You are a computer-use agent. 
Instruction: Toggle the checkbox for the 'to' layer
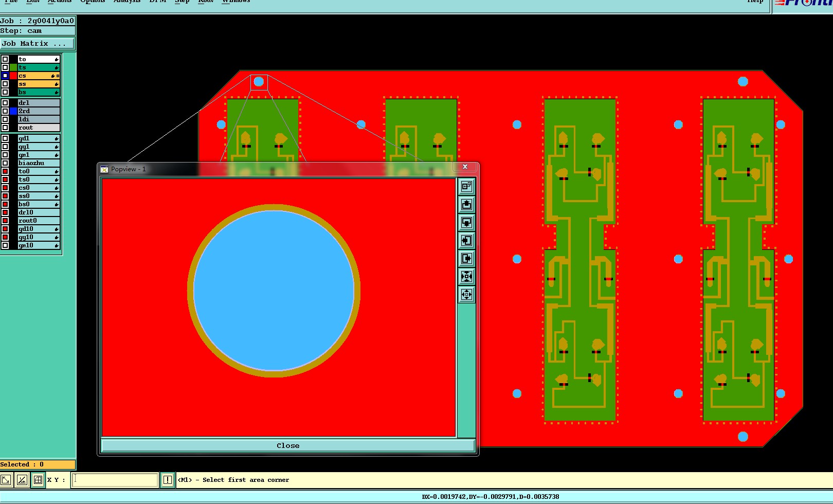pyautogui.click(x=5, y=59)
